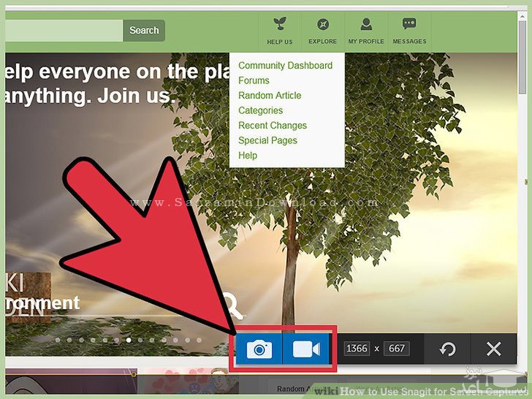
Task: Click the Help link in the dropdown
Action: pos(248,155)
